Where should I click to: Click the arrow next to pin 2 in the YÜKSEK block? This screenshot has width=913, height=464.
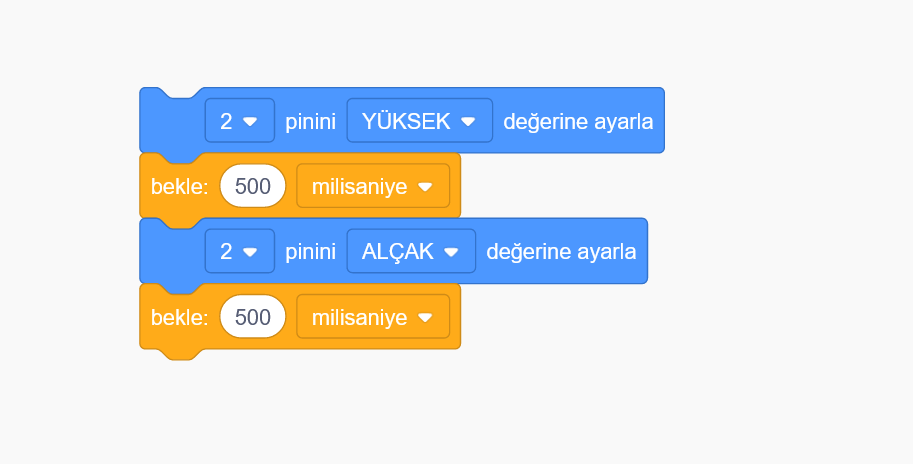click(x=250, y=122)
